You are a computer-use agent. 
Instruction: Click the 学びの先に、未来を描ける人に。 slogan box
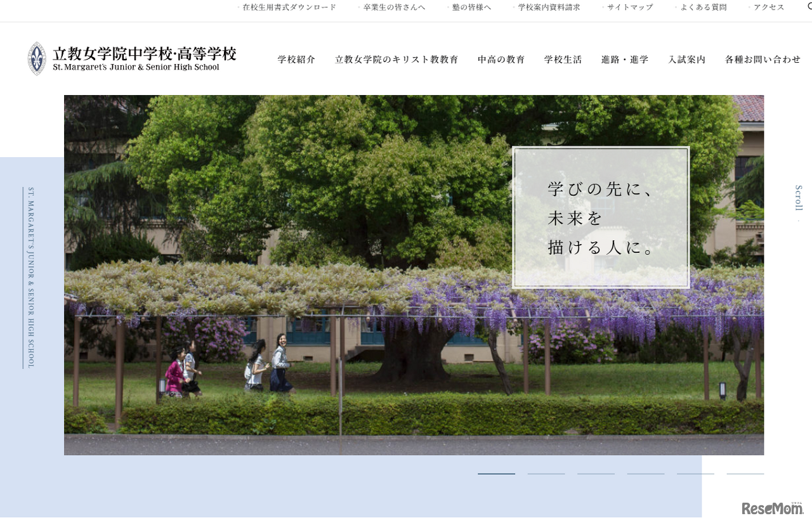pyautogui.click(x=601, y=218)
